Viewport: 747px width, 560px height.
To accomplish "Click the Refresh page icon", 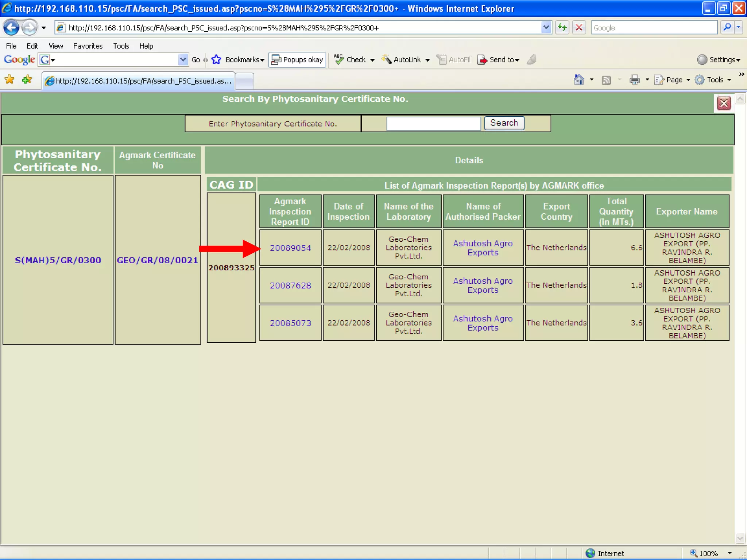I will (x=562, y=28).
